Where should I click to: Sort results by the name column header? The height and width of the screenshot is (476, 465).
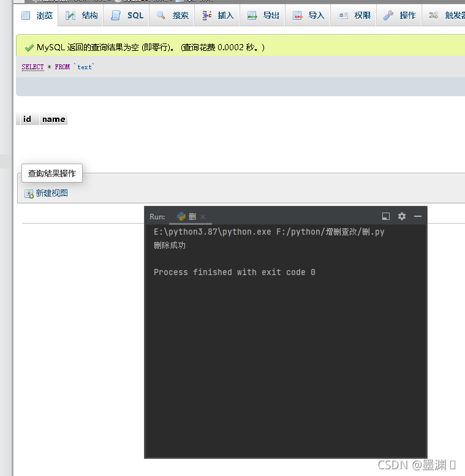(54, 119)
